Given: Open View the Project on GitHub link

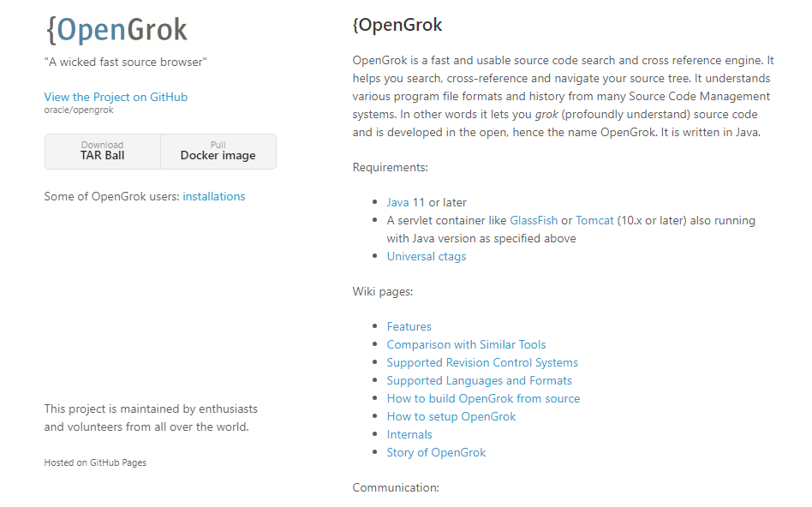Looking at the screenshot, I should click(116, 97).
